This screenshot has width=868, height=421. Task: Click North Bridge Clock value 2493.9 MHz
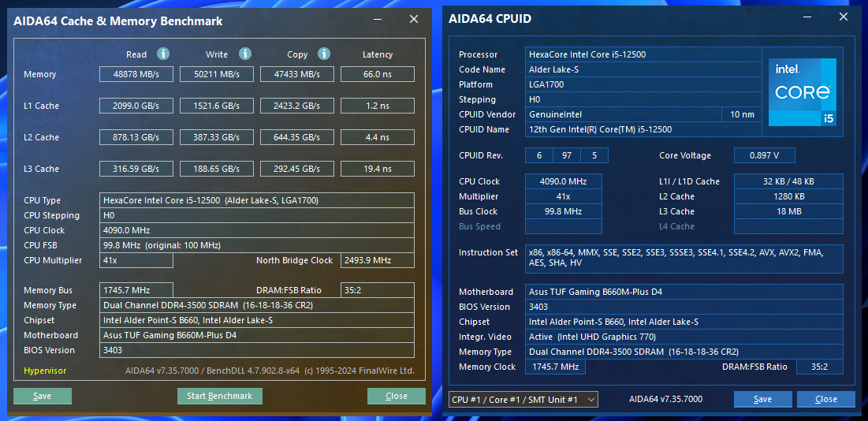pos(378,260)
